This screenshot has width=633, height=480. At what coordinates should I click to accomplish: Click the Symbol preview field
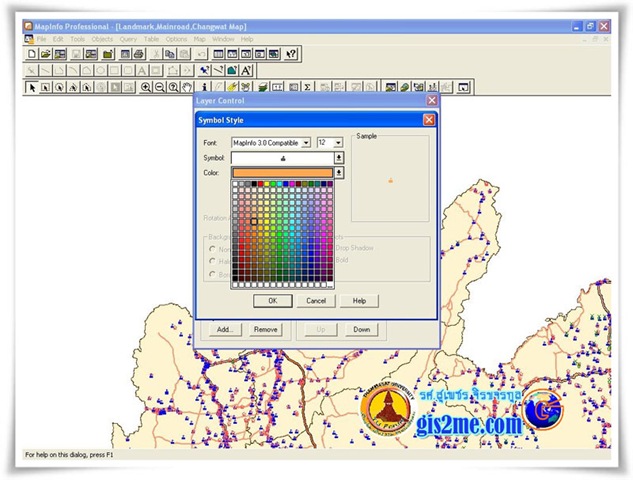coord(283,158)
